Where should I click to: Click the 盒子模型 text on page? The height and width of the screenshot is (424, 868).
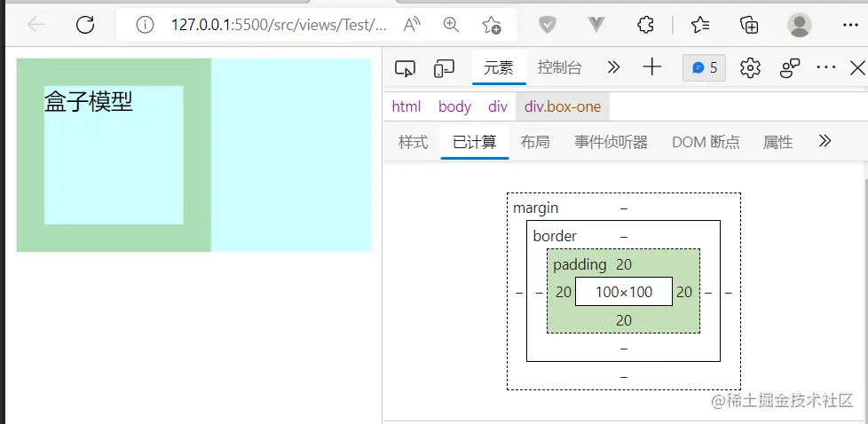tap(89, 102)
